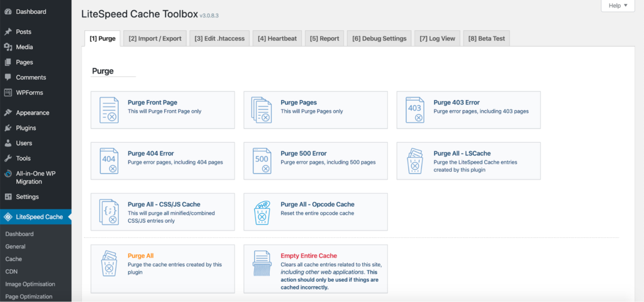
Task: Open the General submenu item
Action: point(15,247)
